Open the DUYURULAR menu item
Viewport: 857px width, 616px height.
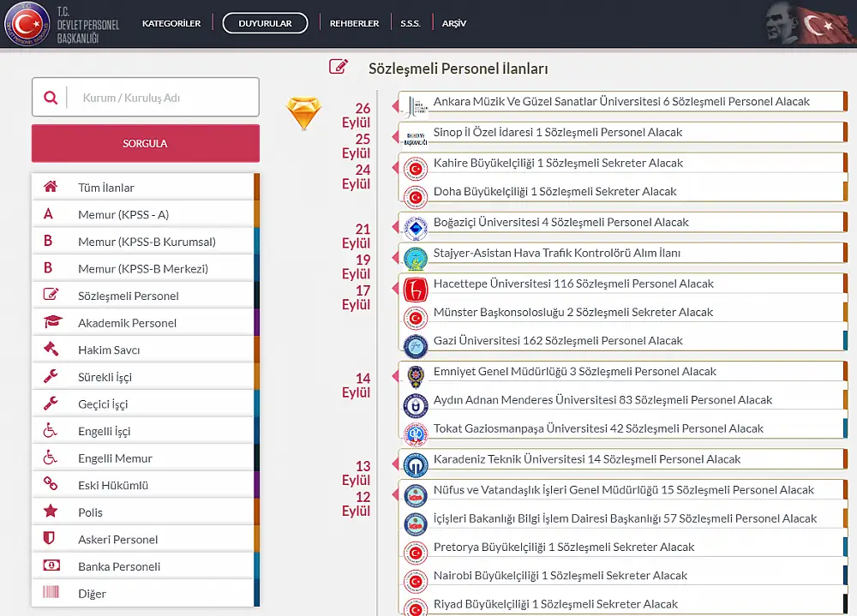[265, 23]
